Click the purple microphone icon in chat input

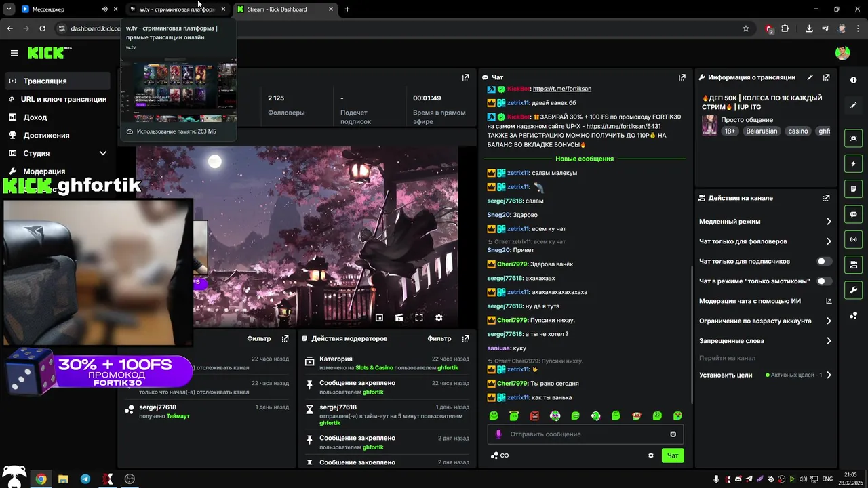tap(498, 434)
